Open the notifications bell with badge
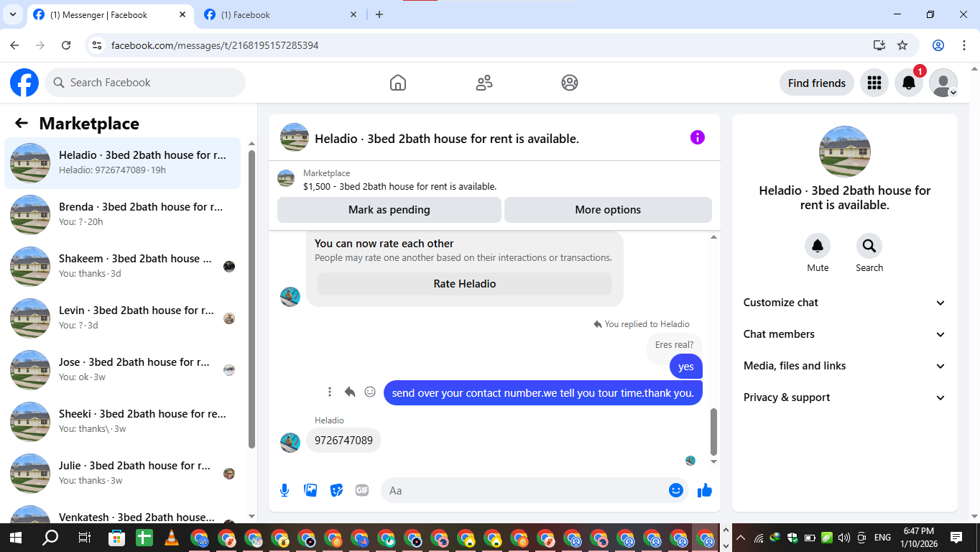 point(909,83)
